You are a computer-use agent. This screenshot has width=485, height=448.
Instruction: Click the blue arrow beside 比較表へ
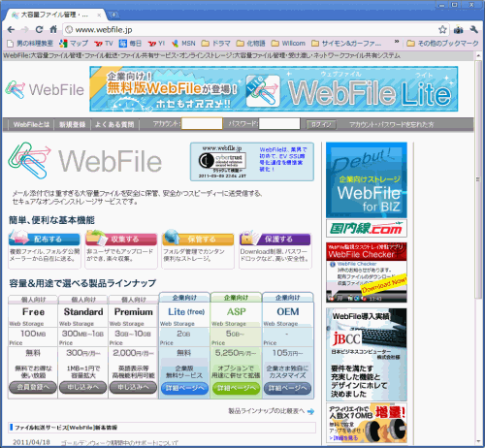pos(310,411)
